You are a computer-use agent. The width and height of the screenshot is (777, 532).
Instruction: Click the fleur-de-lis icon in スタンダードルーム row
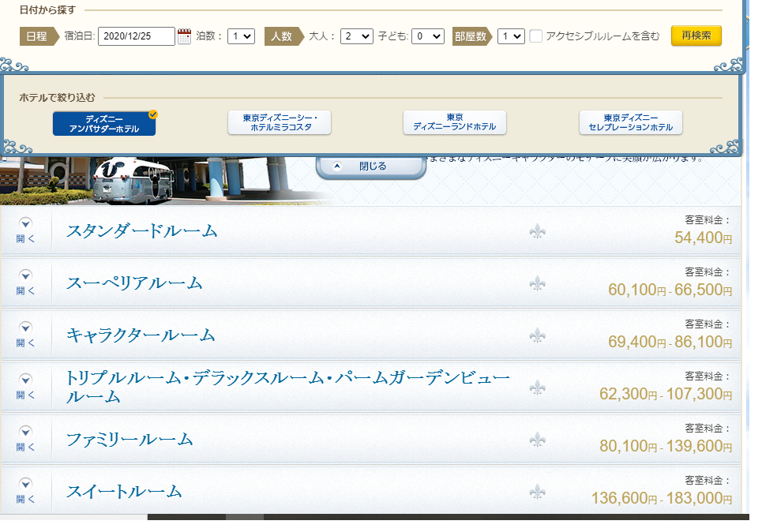[537, 231]
